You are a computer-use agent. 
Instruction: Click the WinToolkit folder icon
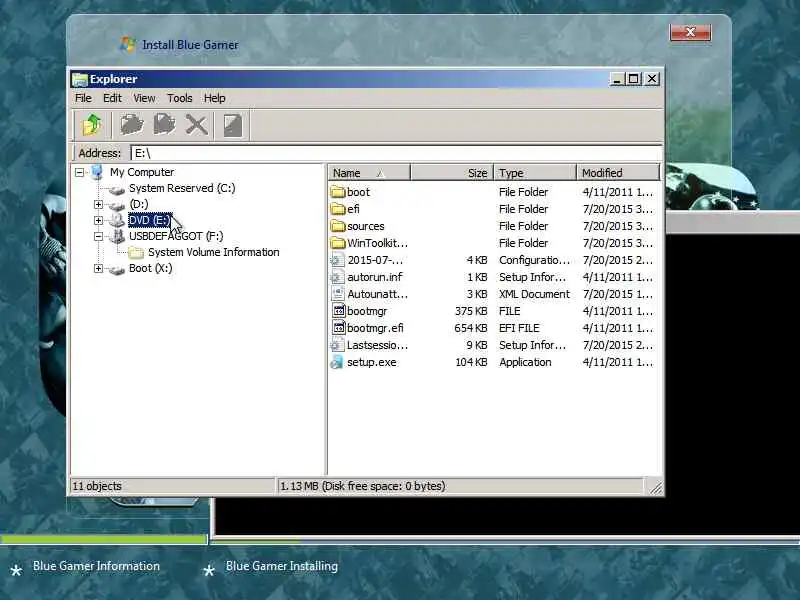coord(338,243)
